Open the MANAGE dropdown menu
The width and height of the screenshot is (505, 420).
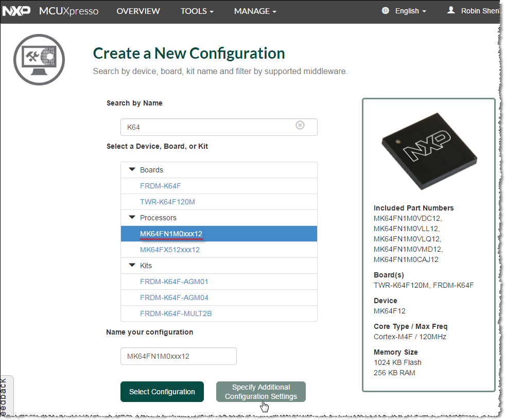tap(255, 11)
